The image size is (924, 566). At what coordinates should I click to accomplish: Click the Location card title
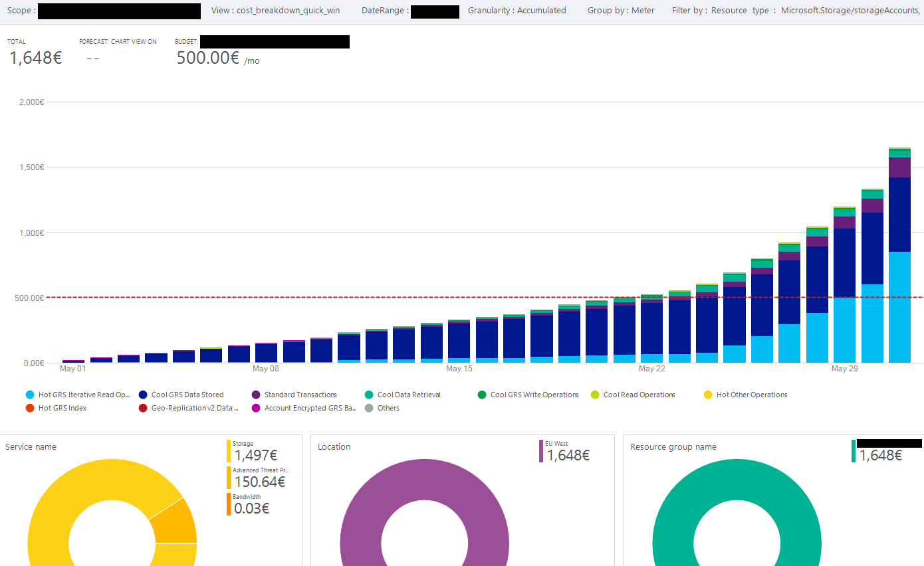[x=334, y=447]
